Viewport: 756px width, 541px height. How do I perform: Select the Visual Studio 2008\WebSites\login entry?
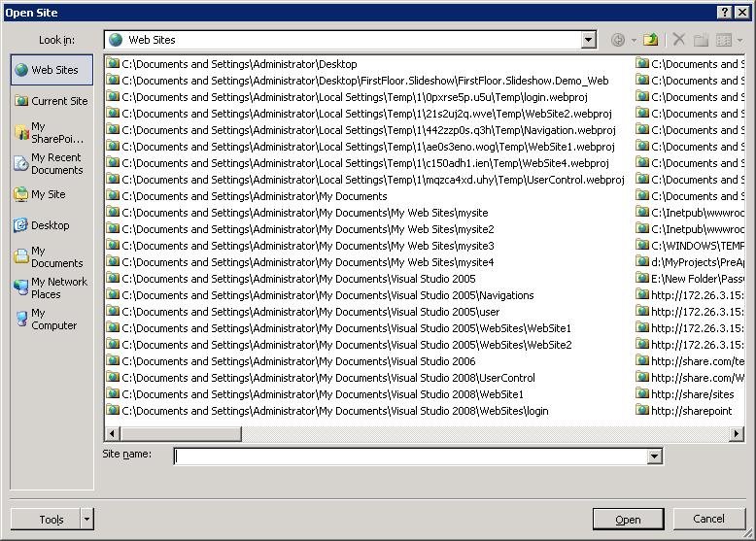click(x=327, y=411)
